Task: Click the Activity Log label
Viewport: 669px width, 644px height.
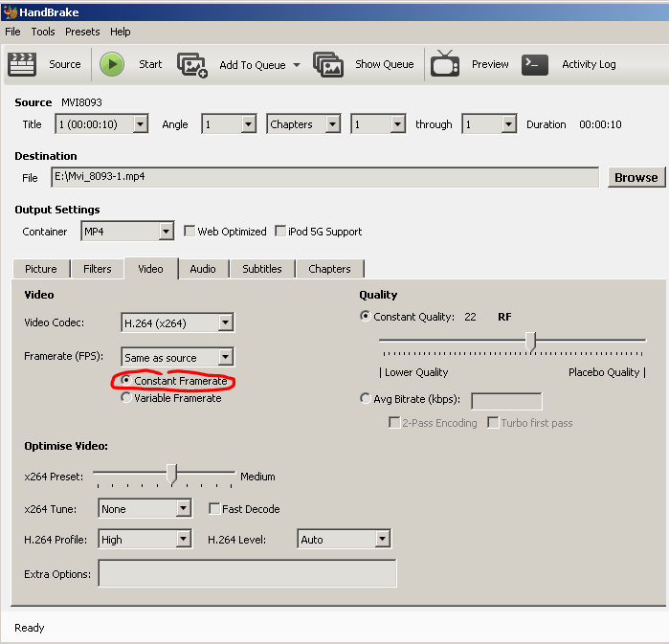Action: coord(589,64)
